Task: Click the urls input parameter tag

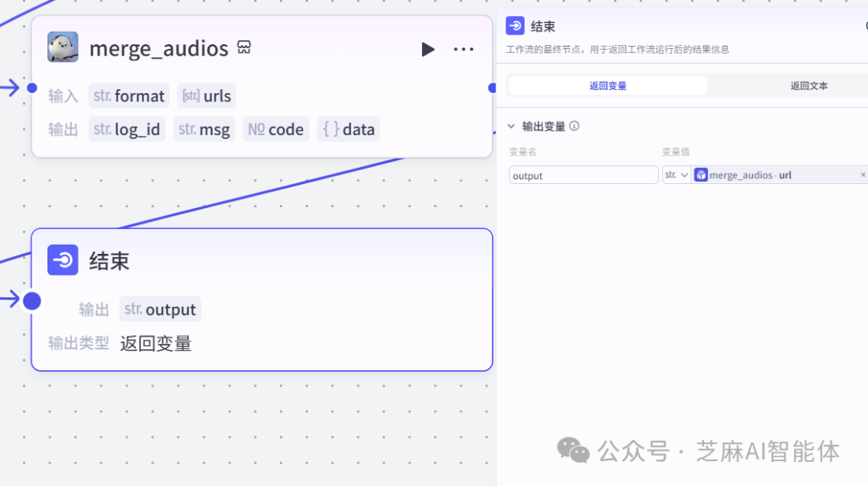Action: point(207,96)
